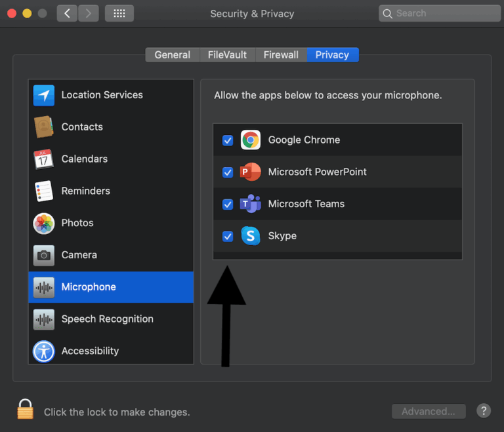Select Camera label in sidebar
This screenshot has height=432, width=504.
pos(79,255)
